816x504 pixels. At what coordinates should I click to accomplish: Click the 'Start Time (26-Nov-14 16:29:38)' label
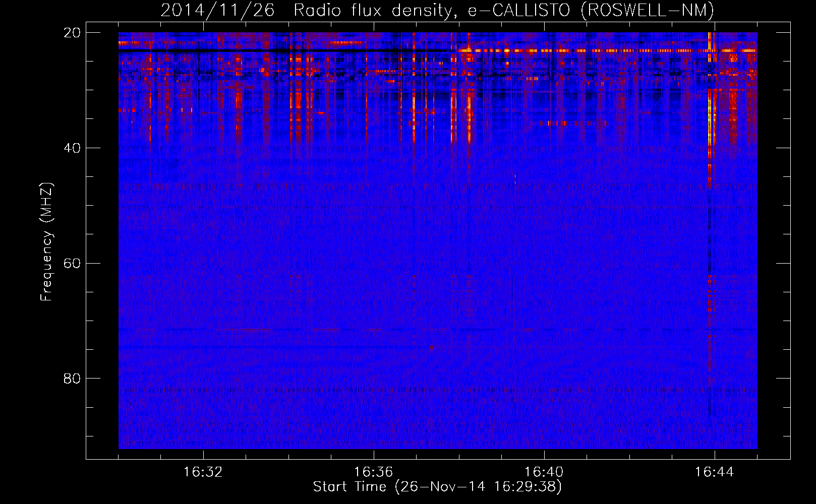437,487
